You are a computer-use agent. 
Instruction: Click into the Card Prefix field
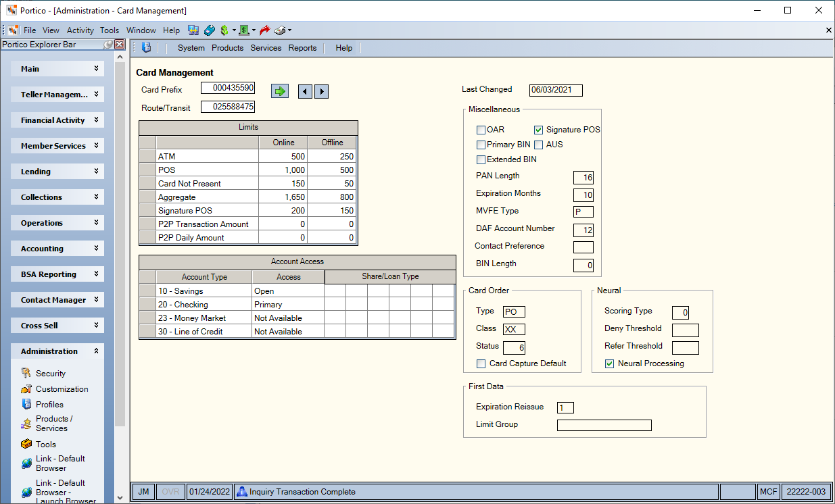pos(228,88)
